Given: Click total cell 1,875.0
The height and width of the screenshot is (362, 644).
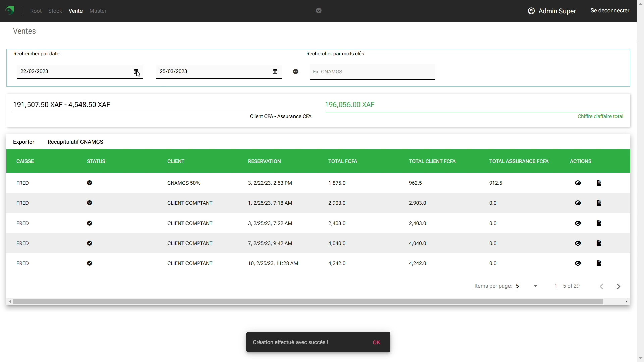Looking at the screenshot, I should point(337,183).
